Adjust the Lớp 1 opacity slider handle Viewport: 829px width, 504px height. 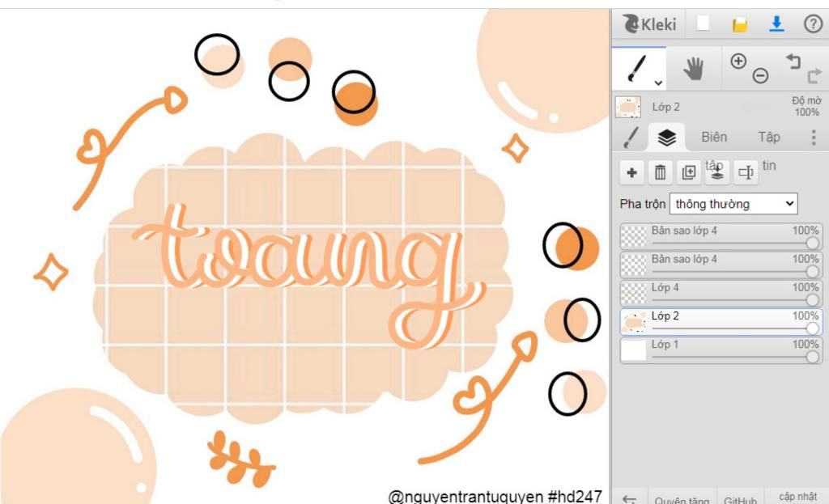pyautogui.click(x=813, y=357)
